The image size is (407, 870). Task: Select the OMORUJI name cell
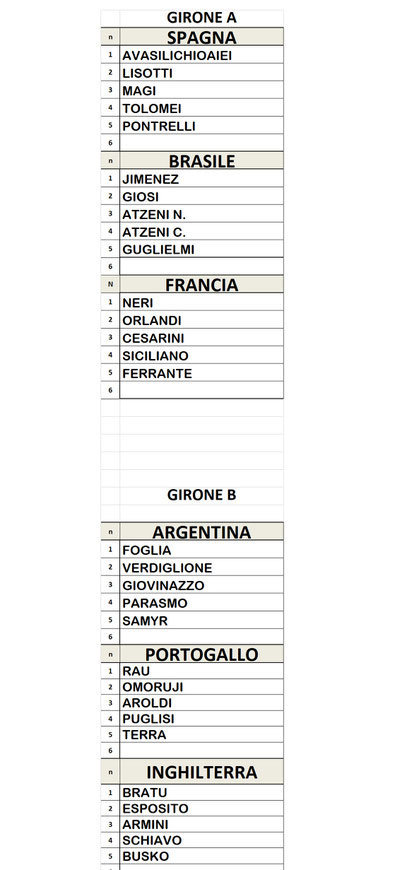click(x=201, y=687)
